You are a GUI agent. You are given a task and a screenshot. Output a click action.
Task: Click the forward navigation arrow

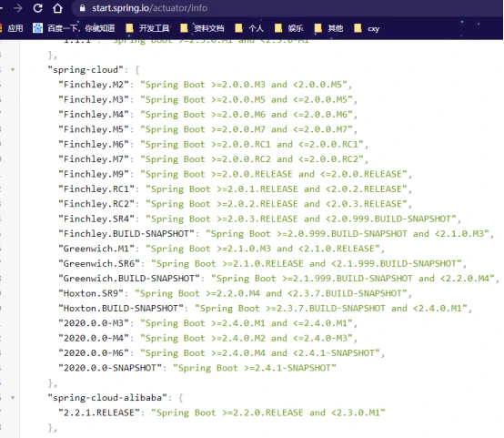[18, 8]
